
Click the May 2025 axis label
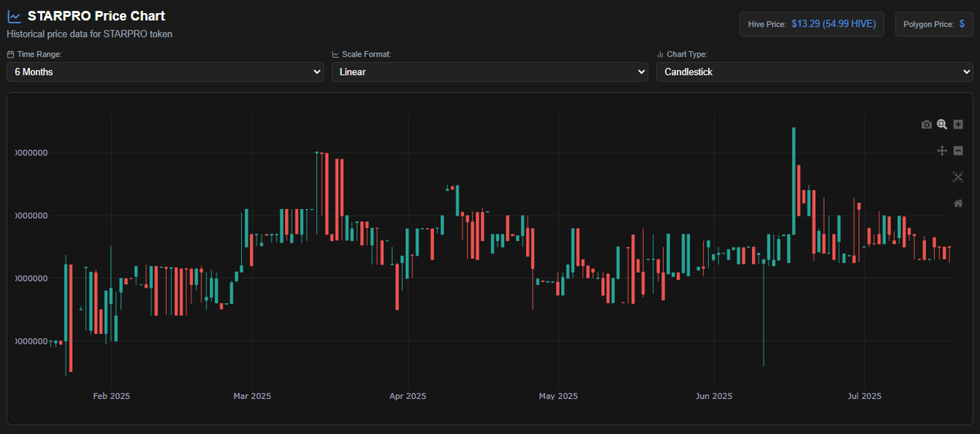point(558,396)
